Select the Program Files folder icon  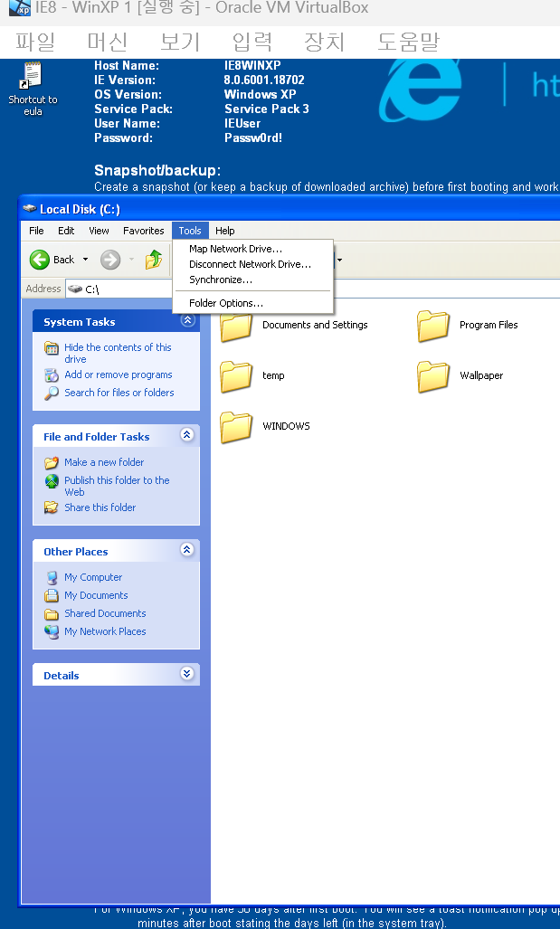(x=433, y=326)
